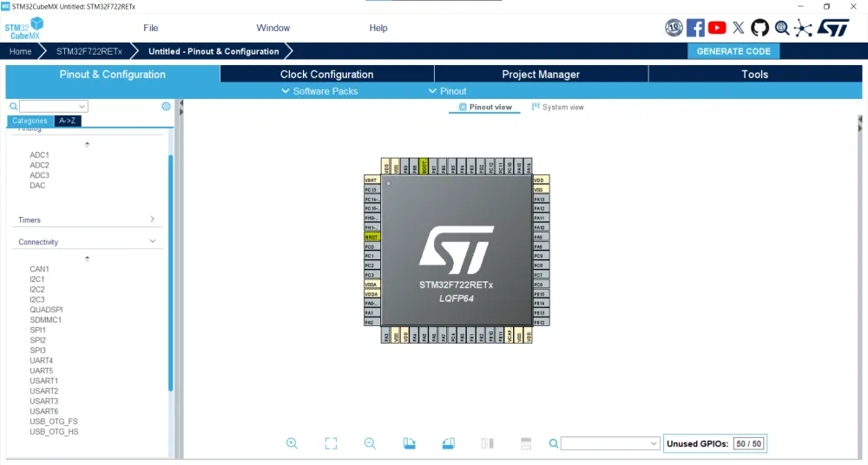Click the ST logo in the header

click(x=833, y=28)
